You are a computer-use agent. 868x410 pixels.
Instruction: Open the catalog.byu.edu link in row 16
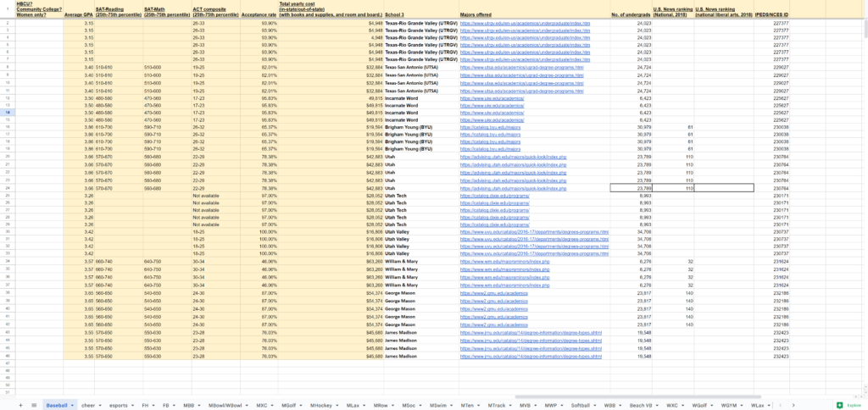point(490,127)
